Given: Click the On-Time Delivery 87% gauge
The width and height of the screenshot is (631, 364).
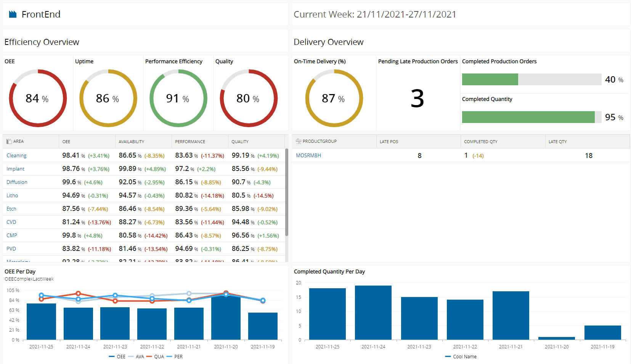Looking at the screenshot, I should point(334,98).
